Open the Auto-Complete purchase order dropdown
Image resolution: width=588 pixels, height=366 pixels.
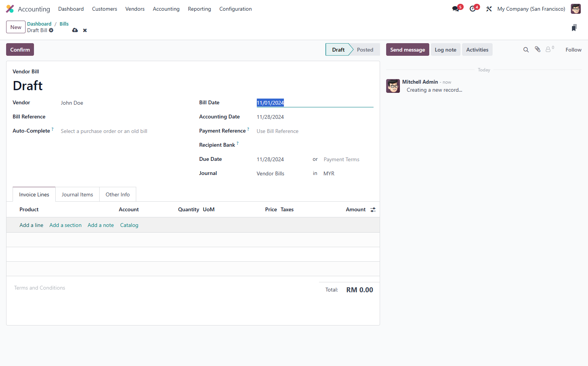coord(124,131)
